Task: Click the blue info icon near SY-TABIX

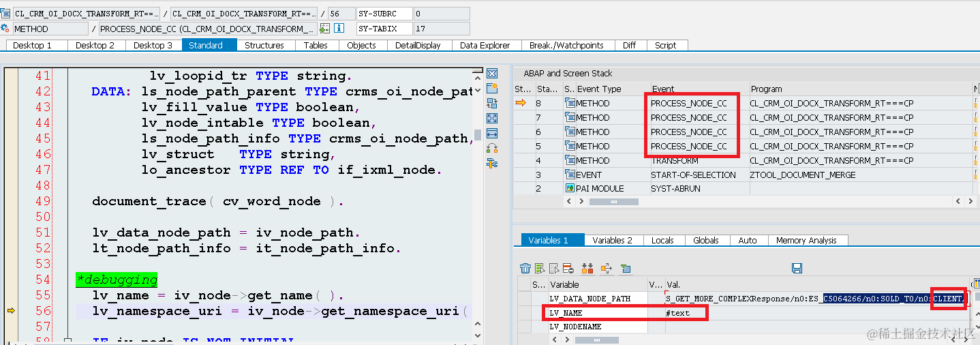Action: tap(339, 29)
